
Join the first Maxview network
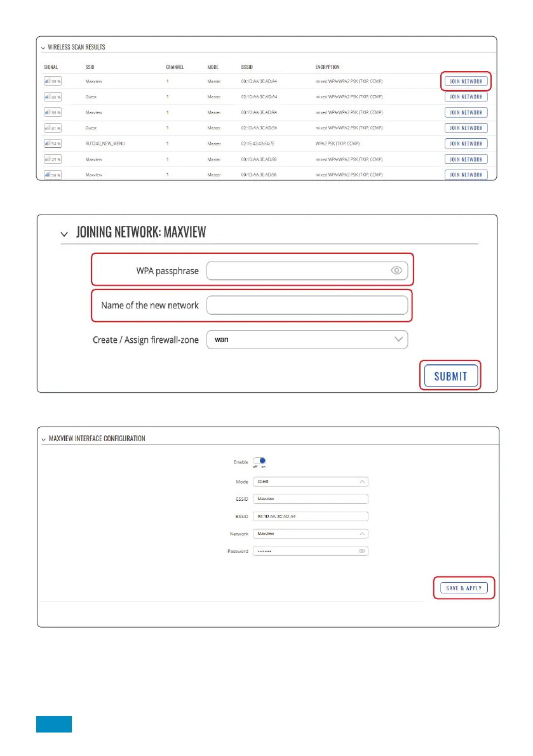pyautogui.click(x=466, y=81)
